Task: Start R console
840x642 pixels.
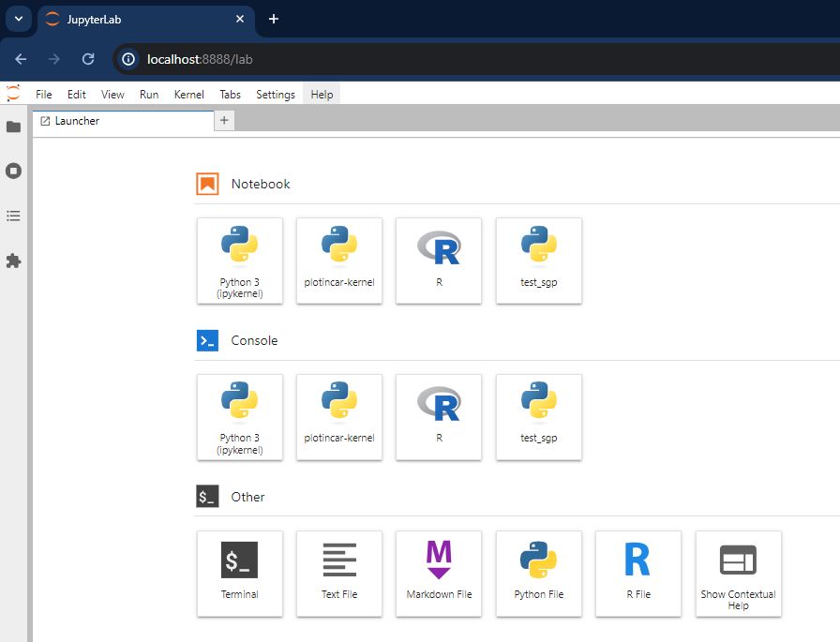Action: point(439,417)
